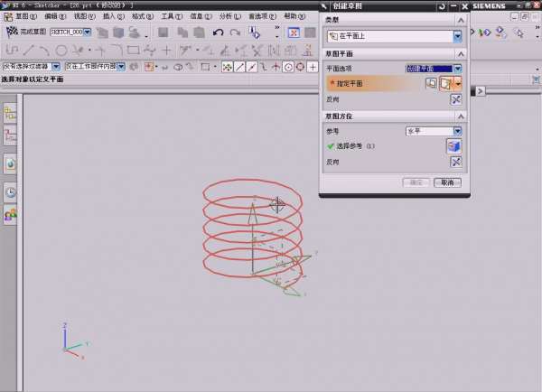Select the Point plus-sign sketch tool
Image resolution: width=542 pixels, height=392 pixels.
(166, 51)
